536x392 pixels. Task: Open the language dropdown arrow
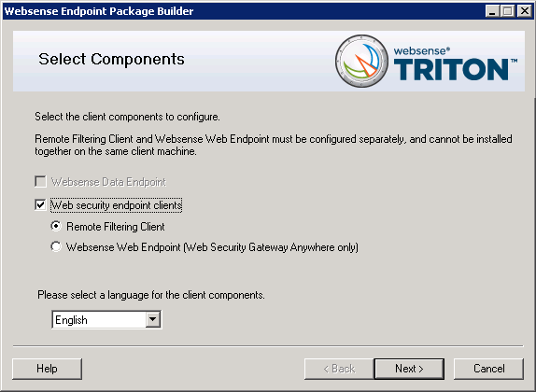pyautogui.click(x=153, y=319)
